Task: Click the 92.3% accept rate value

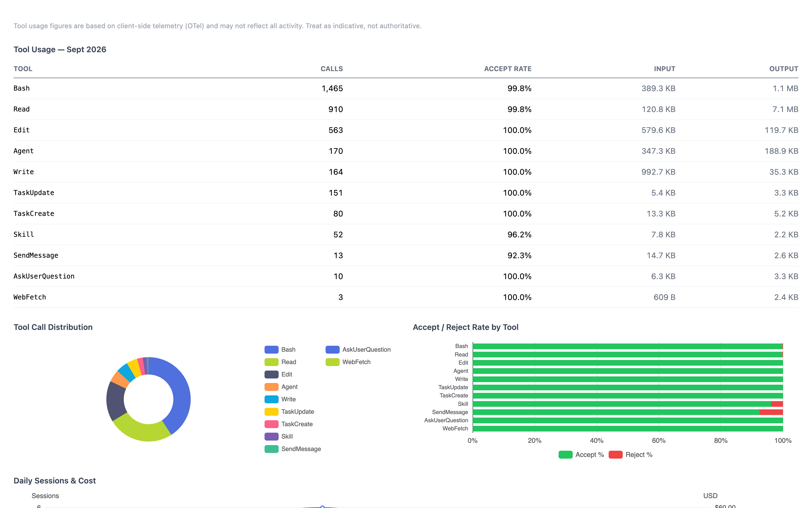Action: tap(519, 255)
